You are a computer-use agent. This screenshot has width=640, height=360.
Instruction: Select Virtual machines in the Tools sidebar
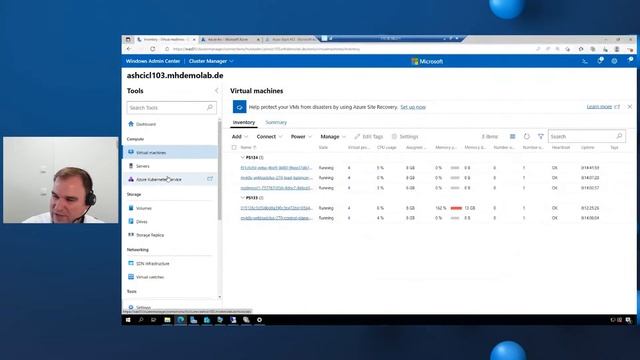pos(171,152)
